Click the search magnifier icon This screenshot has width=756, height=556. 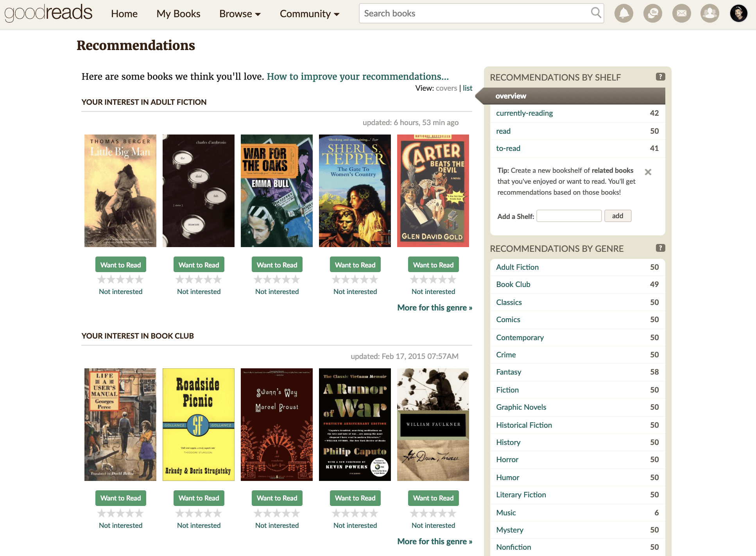coord(595,13)
